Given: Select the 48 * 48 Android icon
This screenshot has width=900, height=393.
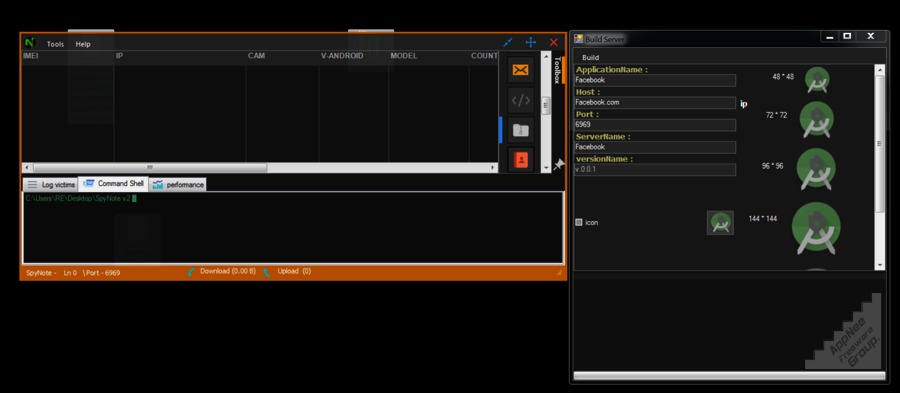Looking at the screenshot, I should click(x=817, y=80).
